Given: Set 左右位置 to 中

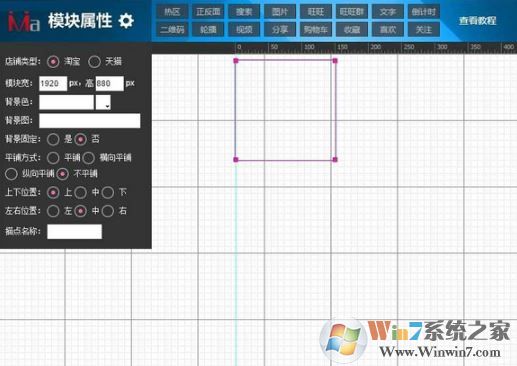Looking at the screenshot, I should point(80,211).
